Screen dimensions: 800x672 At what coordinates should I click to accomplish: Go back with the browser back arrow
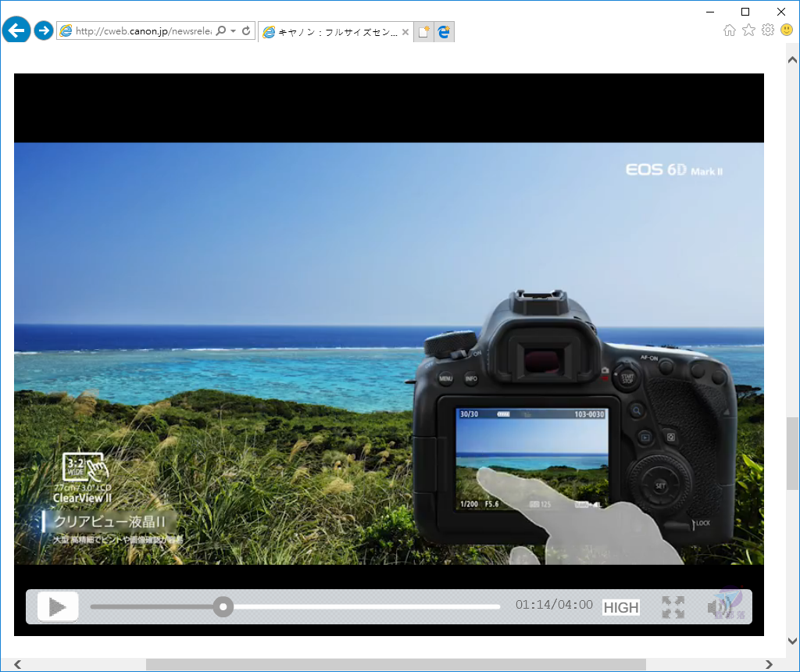tap(16, 30)
